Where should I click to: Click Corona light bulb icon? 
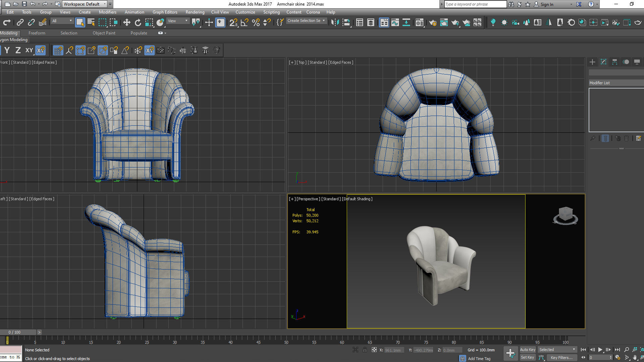[x=493, y=22]
